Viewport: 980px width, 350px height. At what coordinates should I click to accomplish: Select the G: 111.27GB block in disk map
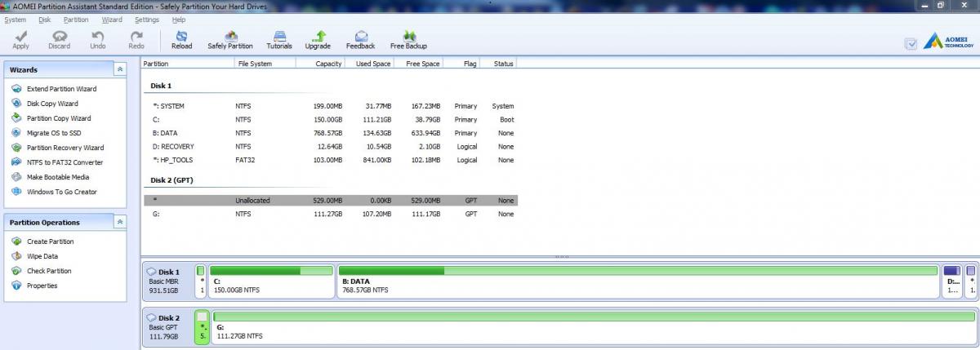(x=594, y=326)
